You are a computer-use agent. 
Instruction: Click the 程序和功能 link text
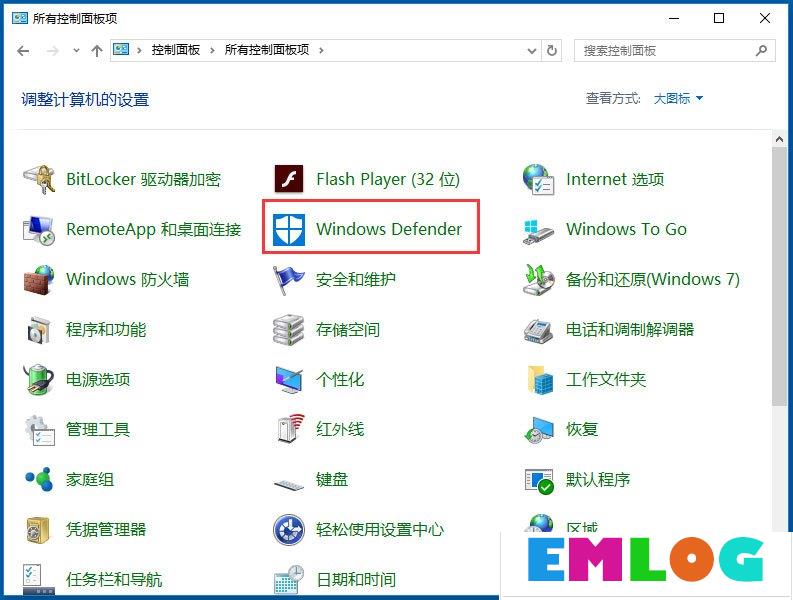point(106,330)
